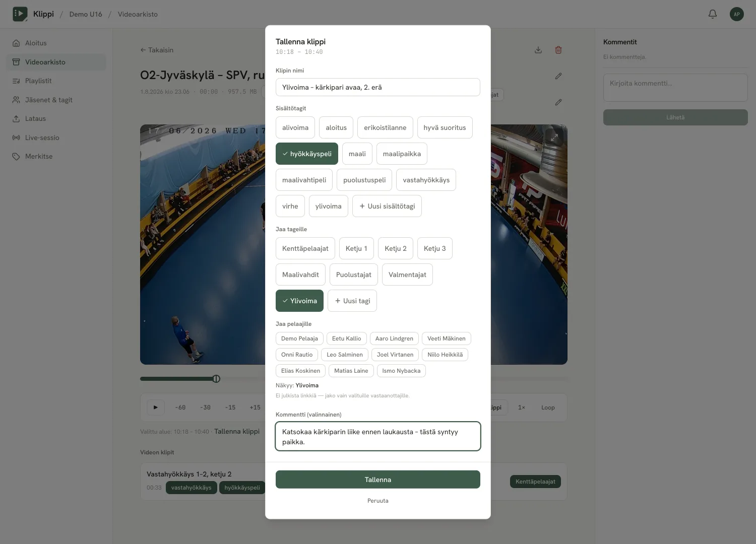Click the video timeline slider handle
756x544 pixels.
(216, 379)
